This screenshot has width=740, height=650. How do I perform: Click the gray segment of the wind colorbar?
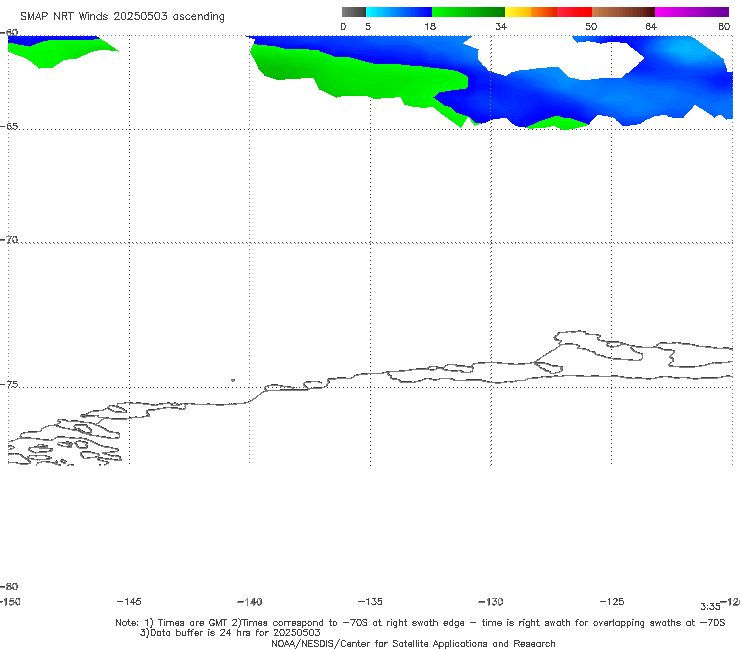pos(354,12)
